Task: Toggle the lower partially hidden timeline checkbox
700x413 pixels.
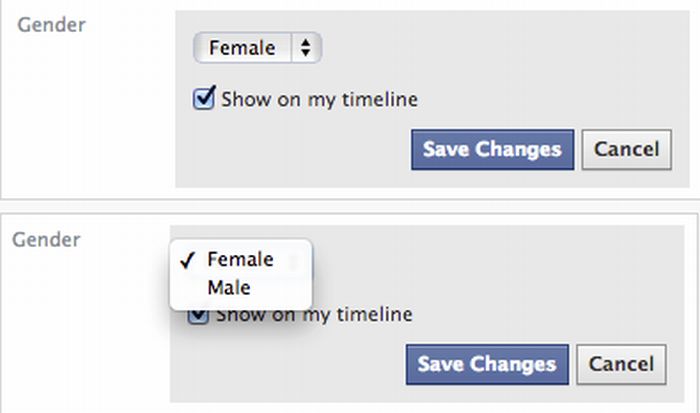Action: pyautogui.click(x=200, y=317)
